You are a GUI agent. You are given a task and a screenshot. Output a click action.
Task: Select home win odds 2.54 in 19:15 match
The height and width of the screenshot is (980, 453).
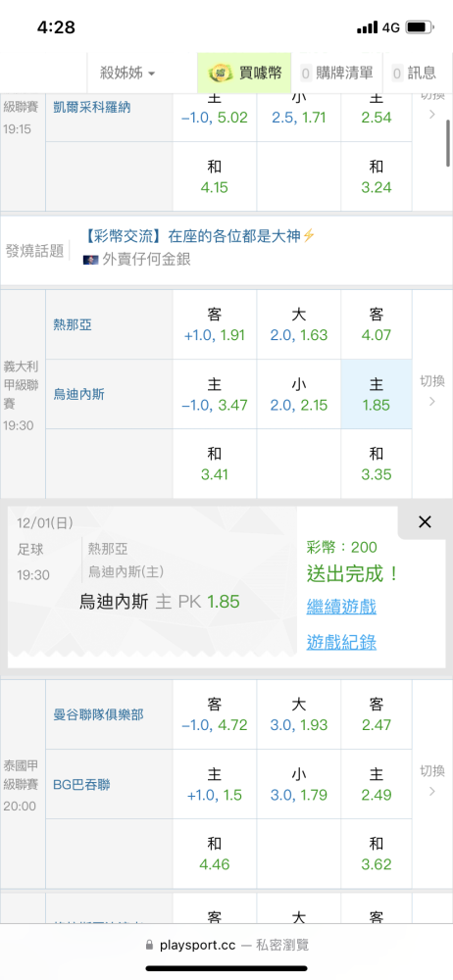point(377,117)
